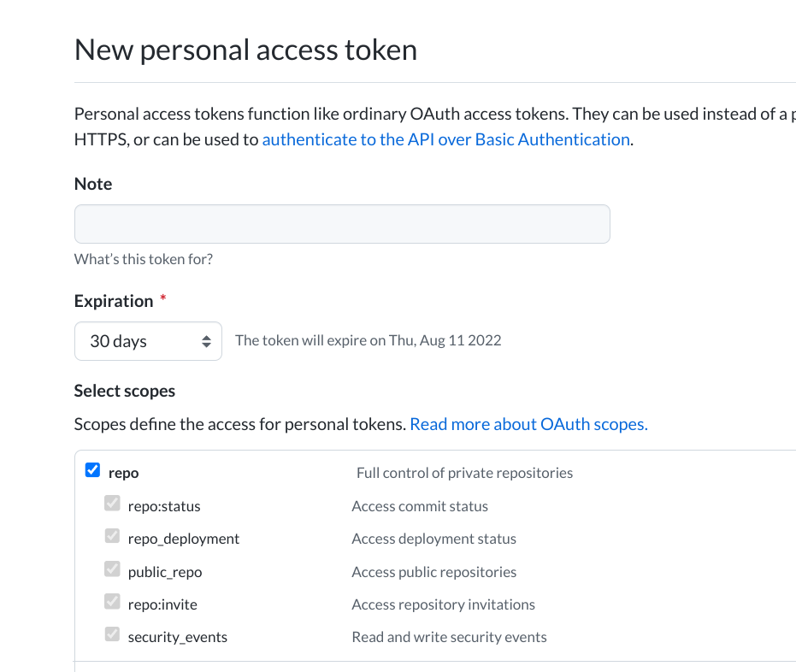Click into the Note input field

[x=342, y=224]
